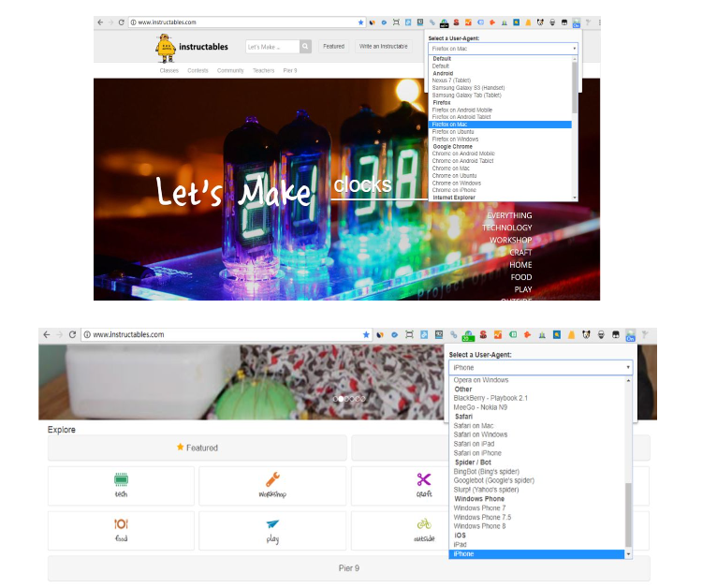Click bookmark star in bottom browser address bar
This screenshot has width=717, height=588.
pos(366,334)
